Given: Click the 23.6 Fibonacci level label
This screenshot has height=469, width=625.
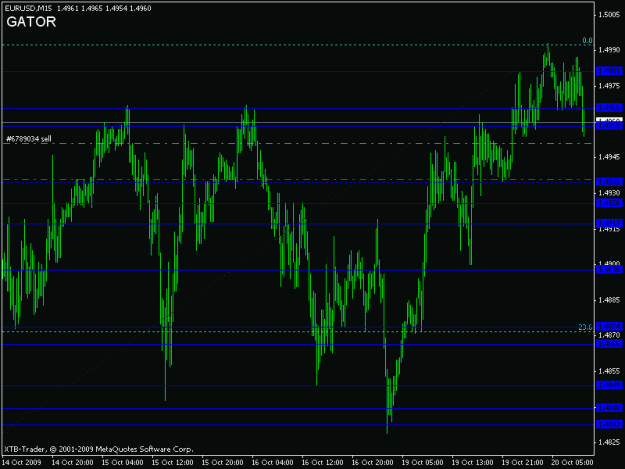Looking at the screenshot, I should [585, 327].
